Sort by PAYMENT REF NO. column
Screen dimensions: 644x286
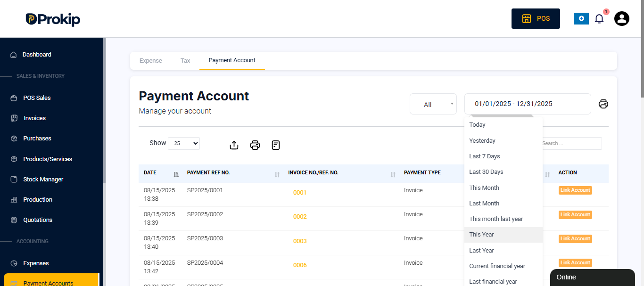point(233,173)
